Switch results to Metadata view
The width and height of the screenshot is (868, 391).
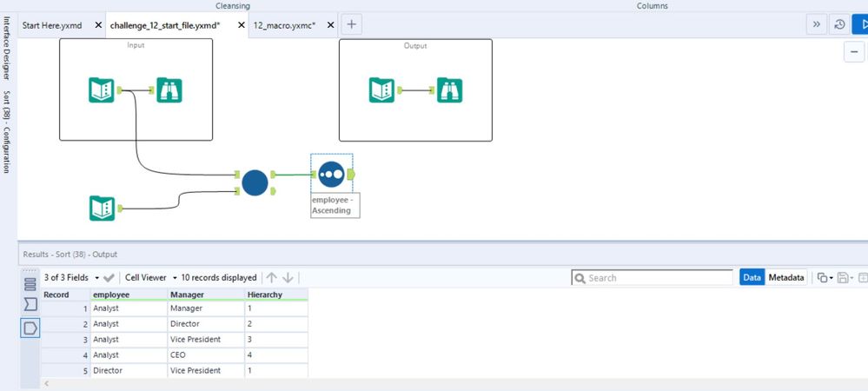point(786,277)
